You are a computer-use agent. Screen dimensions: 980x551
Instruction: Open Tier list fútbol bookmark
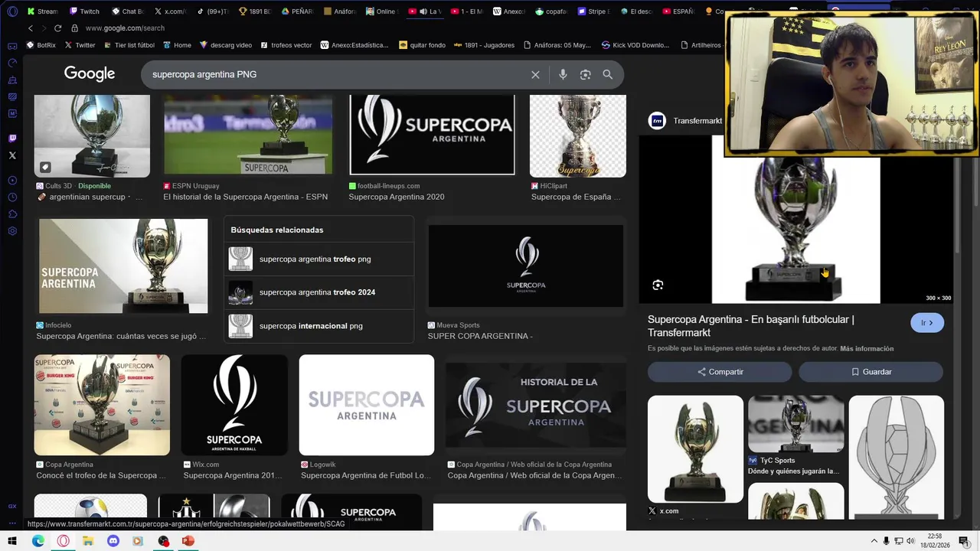129,45
